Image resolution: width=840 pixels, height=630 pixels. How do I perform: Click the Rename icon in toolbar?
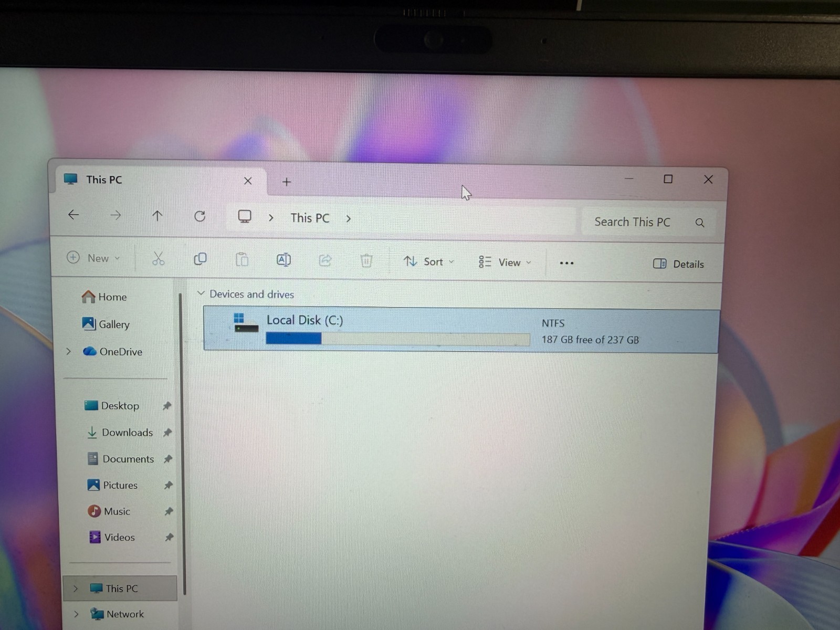[283, 260]
